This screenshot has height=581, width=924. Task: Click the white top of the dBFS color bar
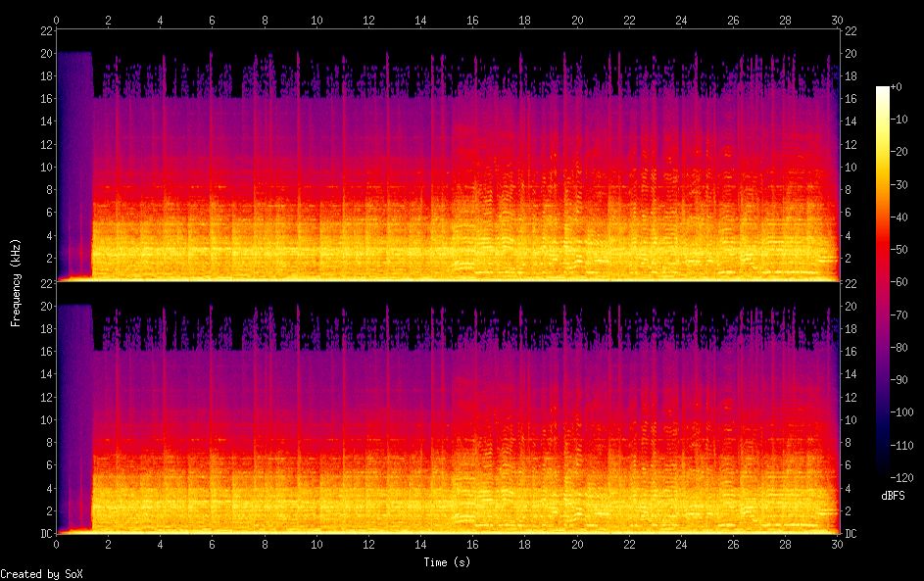pos(883,89)
